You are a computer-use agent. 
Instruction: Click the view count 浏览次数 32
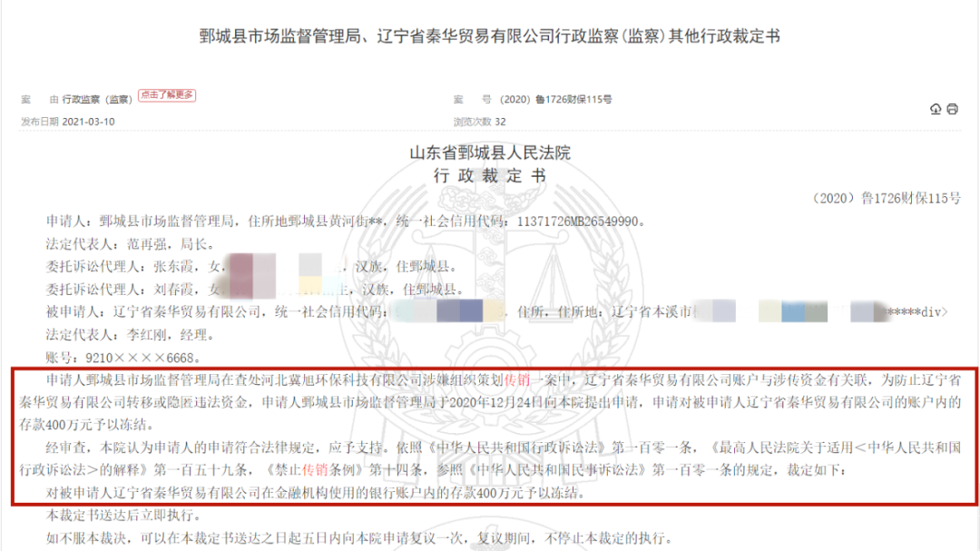coord(479,122)
